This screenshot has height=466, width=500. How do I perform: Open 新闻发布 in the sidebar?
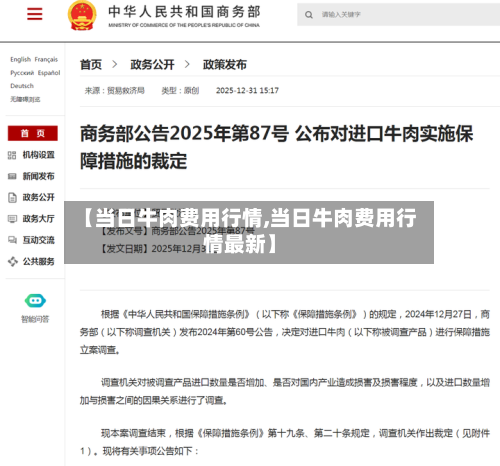(38, 176)
